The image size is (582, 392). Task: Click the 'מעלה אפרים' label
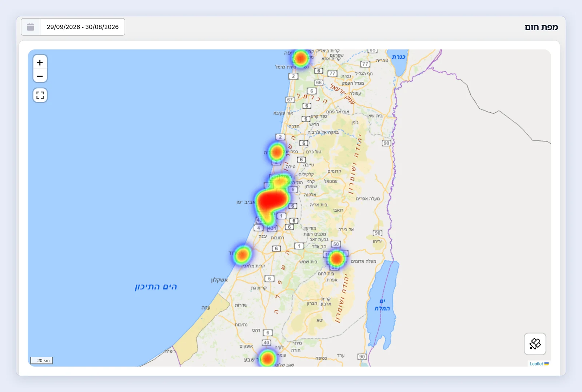click(x=368, y=199)
